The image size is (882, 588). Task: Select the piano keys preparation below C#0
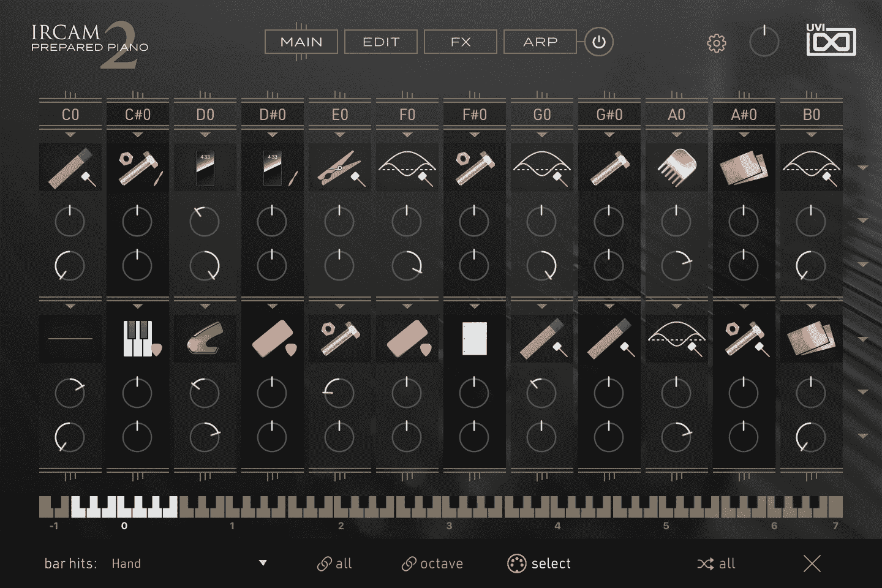coord(137,338)
